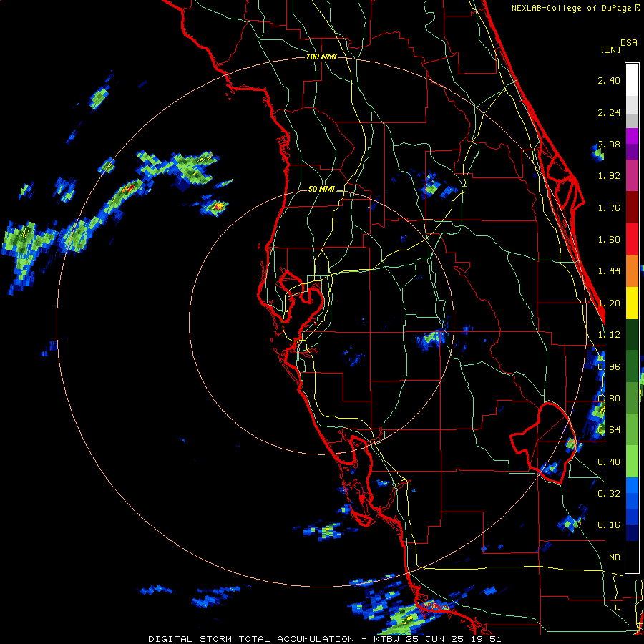Select the white swatch atop the color bar
Screen dimensions: 644x644
tap(632, 80)
